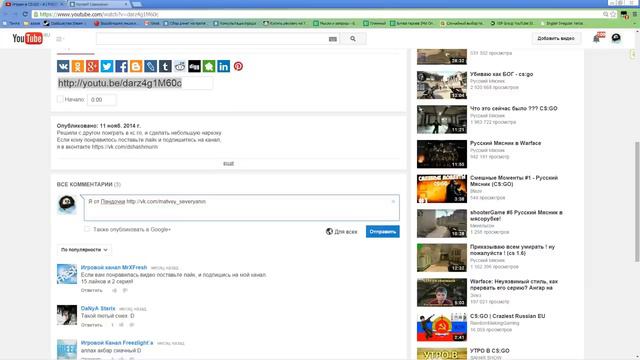Click the extension icon beside the star

[624, 15]
